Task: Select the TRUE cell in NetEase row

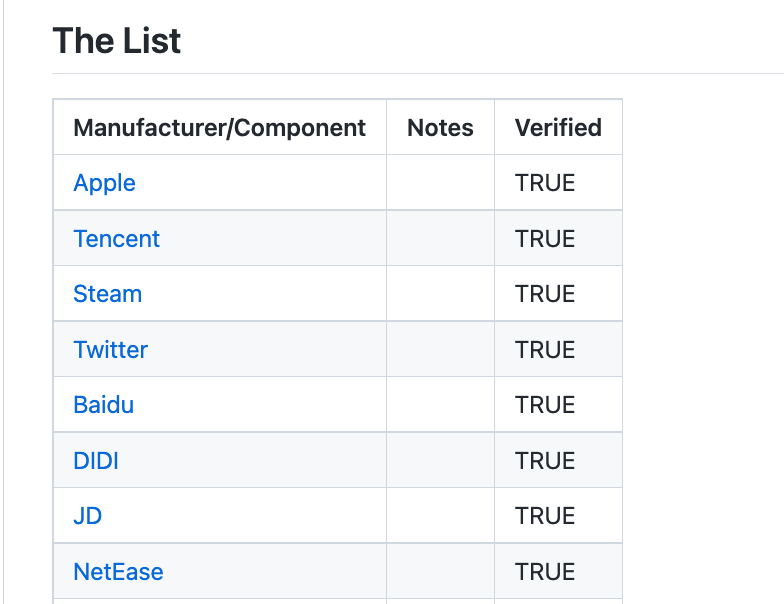Action: pos(545,572)
